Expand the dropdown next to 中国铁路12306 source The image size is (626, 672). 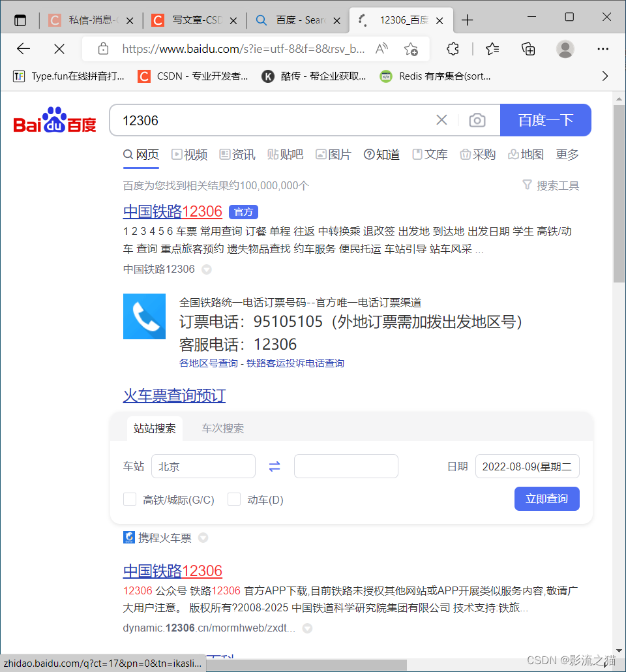tap(207, 269)
